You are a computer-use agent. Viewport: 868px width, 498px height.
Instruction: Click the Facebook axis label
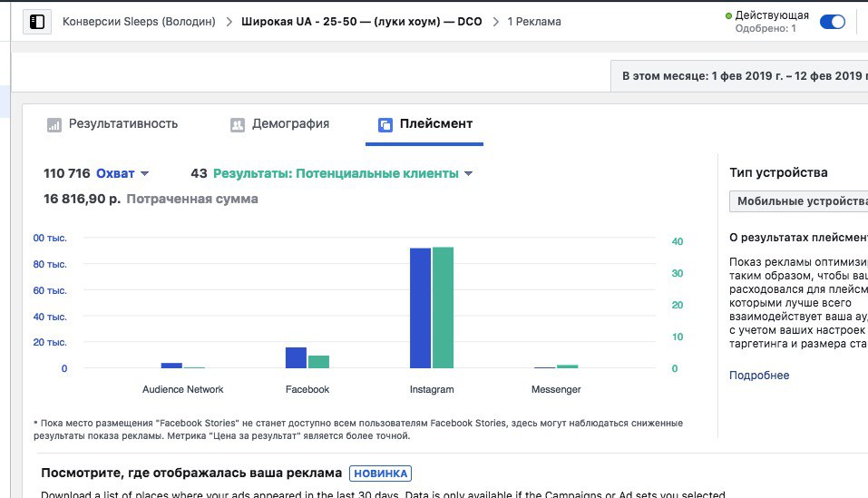coord(307,389)
